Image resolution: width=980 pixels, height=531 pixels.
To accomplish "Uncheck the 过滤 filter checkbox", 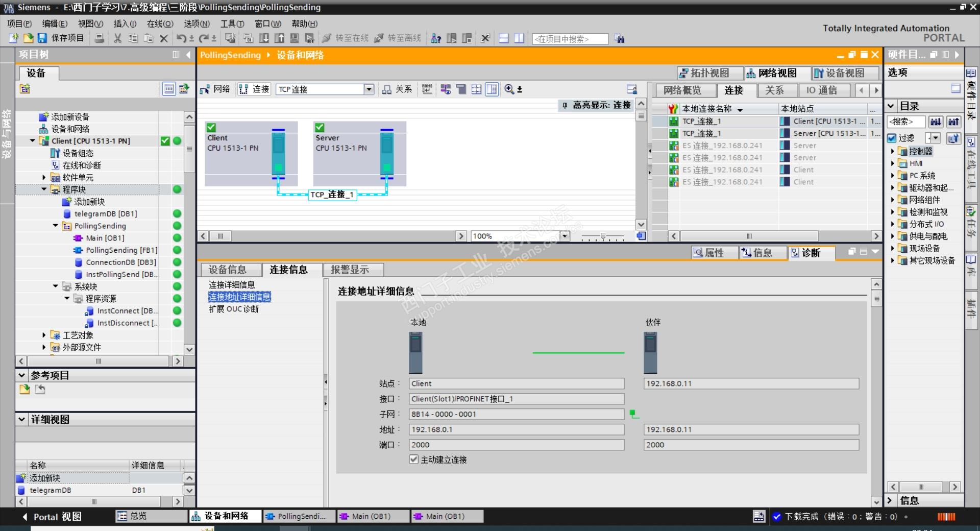I will click(x=892, y=138).
